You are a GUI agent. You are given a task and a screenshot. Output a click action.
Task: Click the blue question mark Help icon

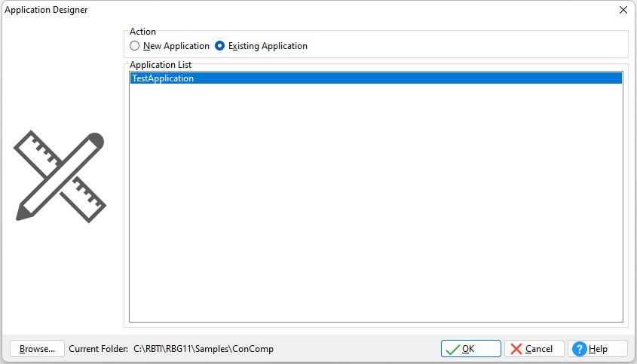tap(579, 349)
